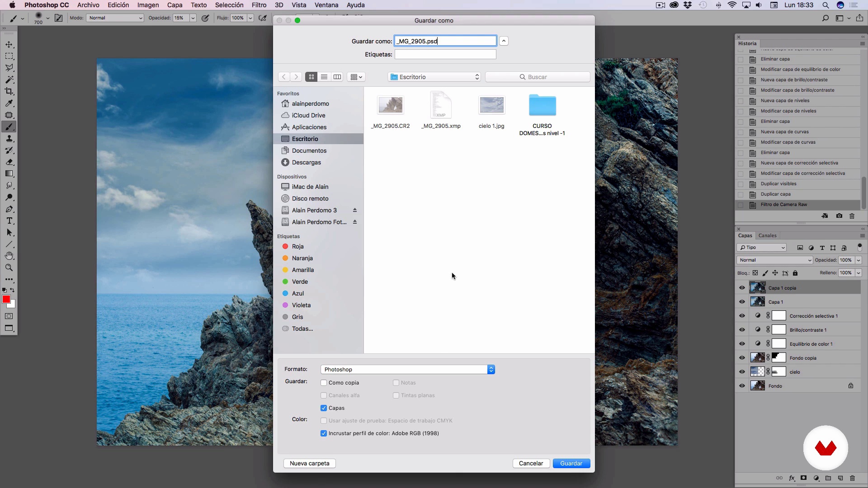The width and height of the screenshot is (868, 488).
Task: Open the Escritorio location dropdown
Action: 434,77
